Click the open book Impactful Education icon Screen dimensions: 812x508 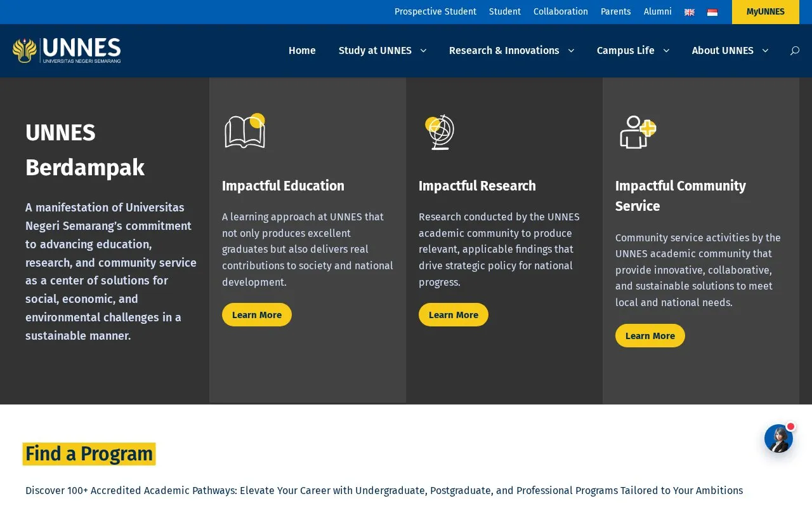[245, 131]
